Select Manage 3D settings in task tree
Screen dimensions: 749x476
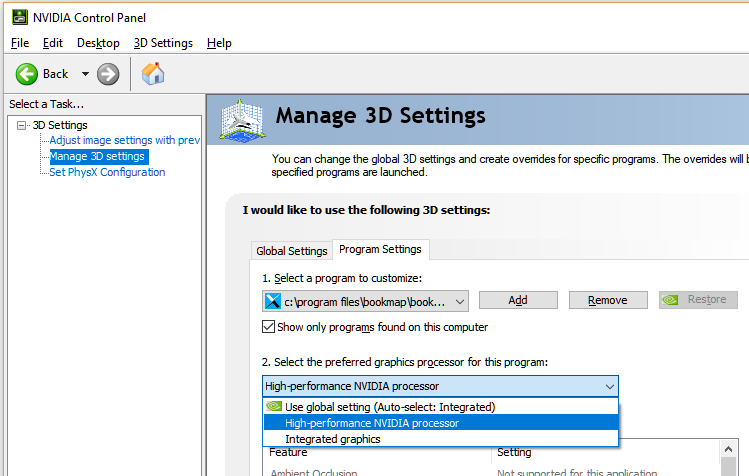pos(97,156)
